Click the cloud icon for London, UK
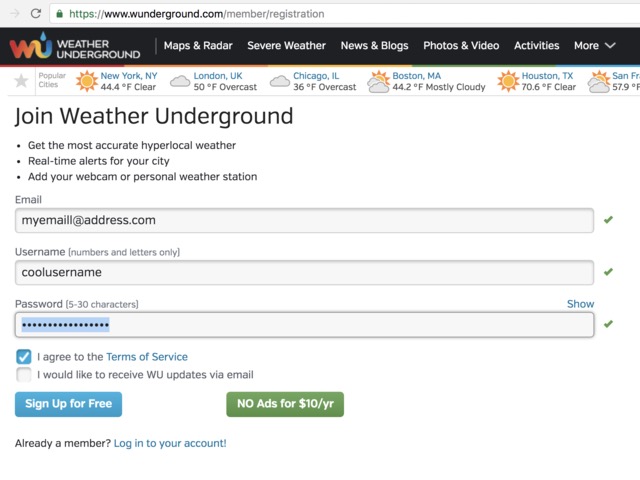The image size is (640, 480). [180, 81]
